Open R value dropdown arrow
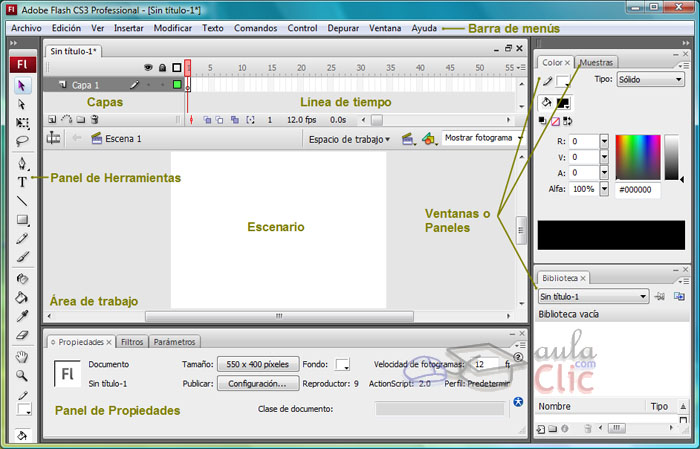The image size is (700, 449). click(x=604, y=141)
